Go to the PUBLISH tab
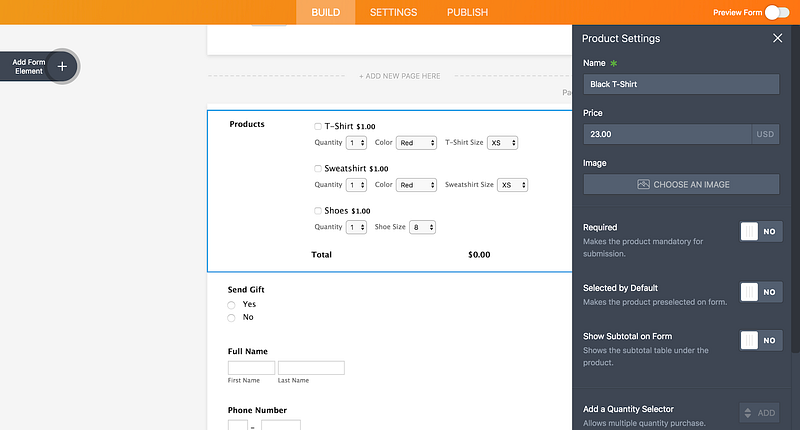 (467, 12)
